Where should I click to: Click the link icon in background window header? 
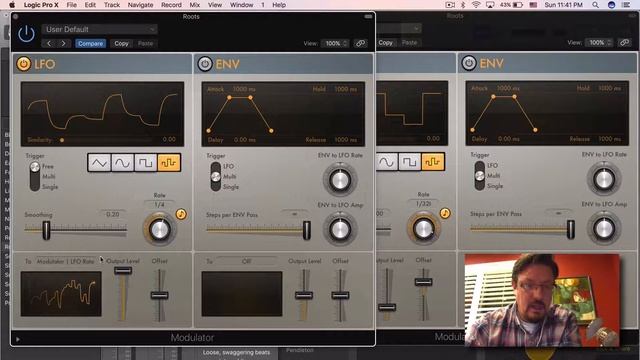(624, 42)
